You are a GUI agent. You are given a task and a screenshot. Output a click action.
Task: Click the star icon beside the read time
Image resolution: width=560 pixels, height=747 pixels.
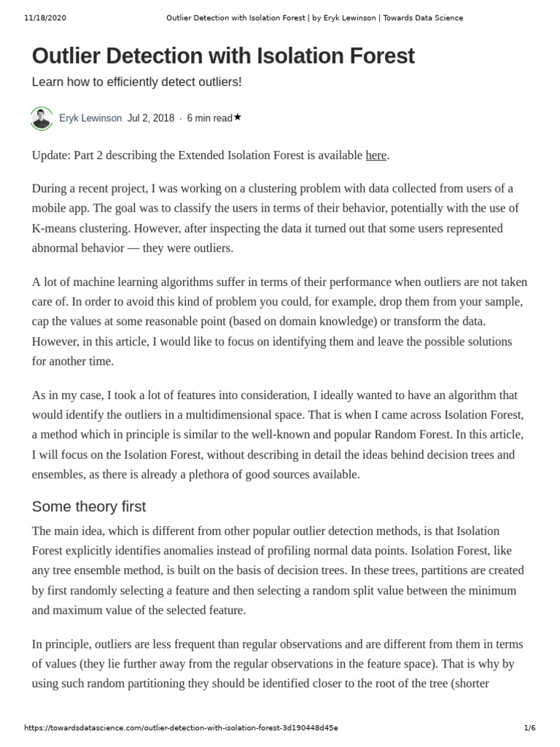237,117
